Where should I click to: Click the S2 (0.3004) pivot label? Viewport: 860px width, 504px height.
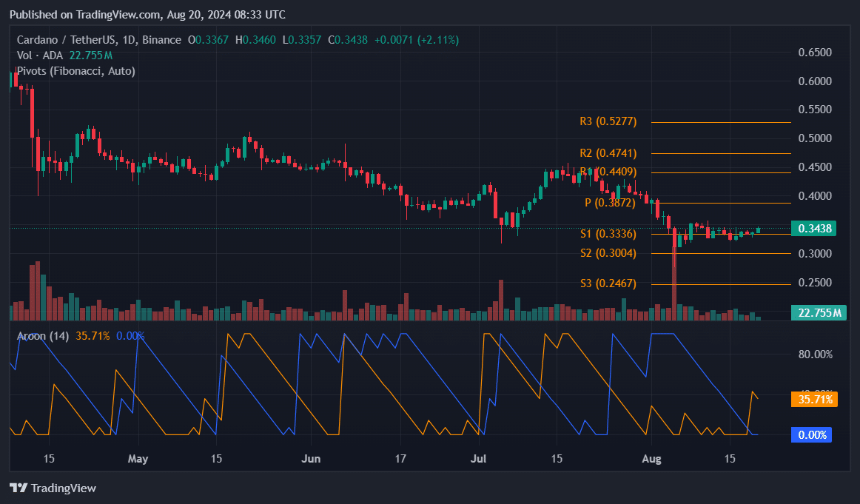click(x=608, y=253)
